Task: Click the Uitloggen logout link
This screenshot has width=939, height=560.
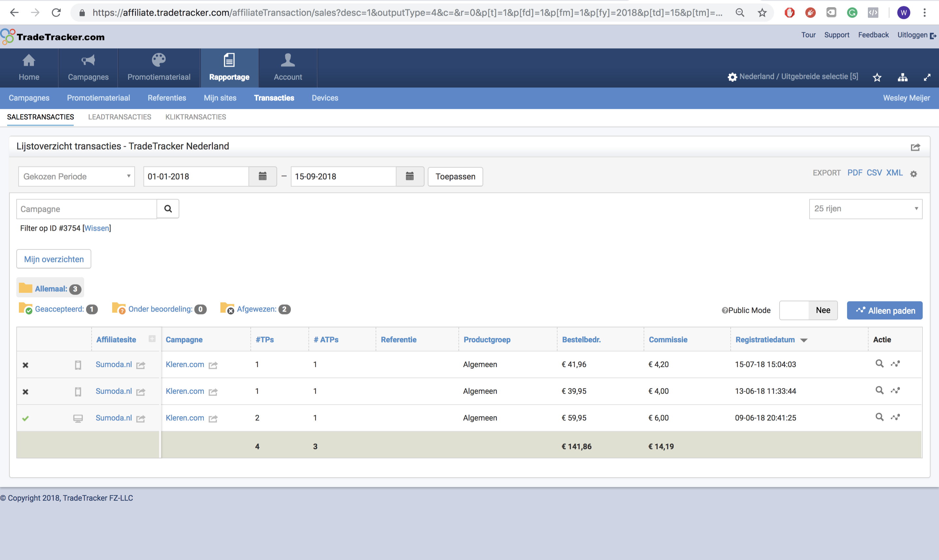Action: pyautogui.click(x=917, y=35)
